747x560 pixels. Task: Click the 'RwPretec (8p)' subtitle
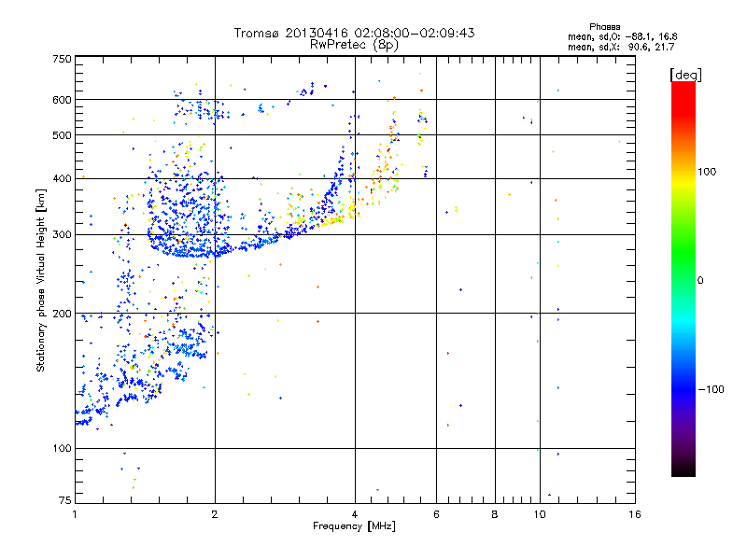click(354, 45)
